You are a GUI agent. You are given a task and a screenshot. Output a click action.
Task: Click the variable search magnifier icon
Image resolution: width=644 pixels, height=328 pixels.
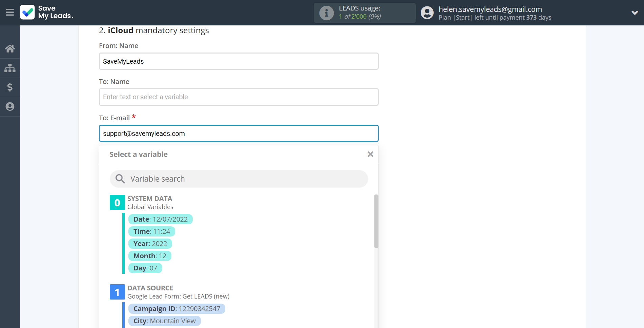pyautogui.click(x=120, y=179)
